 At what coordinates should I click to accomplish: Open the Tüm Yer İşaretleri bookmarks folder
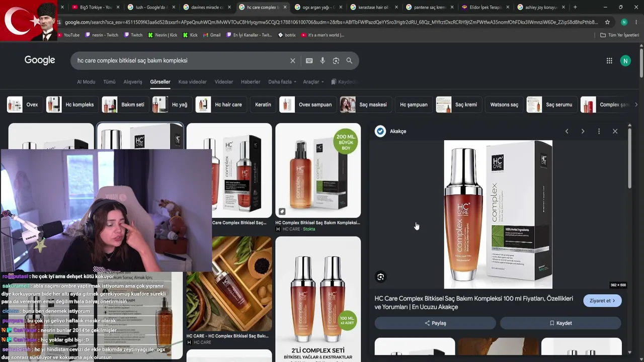click(x=619, y=35)
